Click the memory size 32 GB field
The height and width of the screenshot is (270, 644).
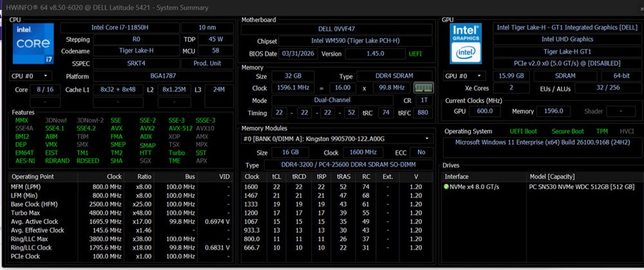(x=293, y=76)
